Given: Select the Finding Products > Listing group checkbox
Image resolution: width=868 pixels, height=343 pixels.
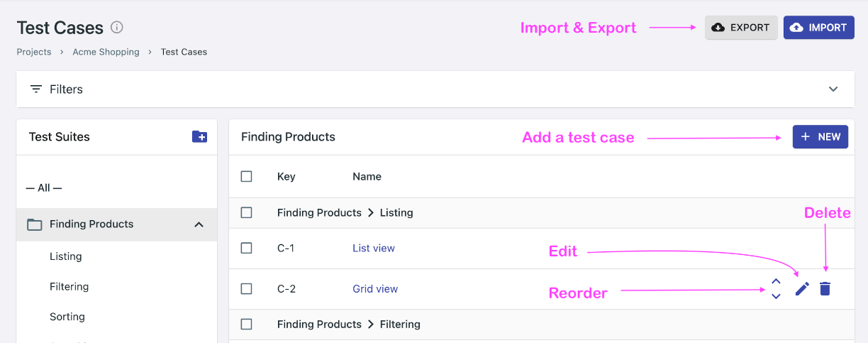Looking at the screenshot, I should tap(246, 212).
